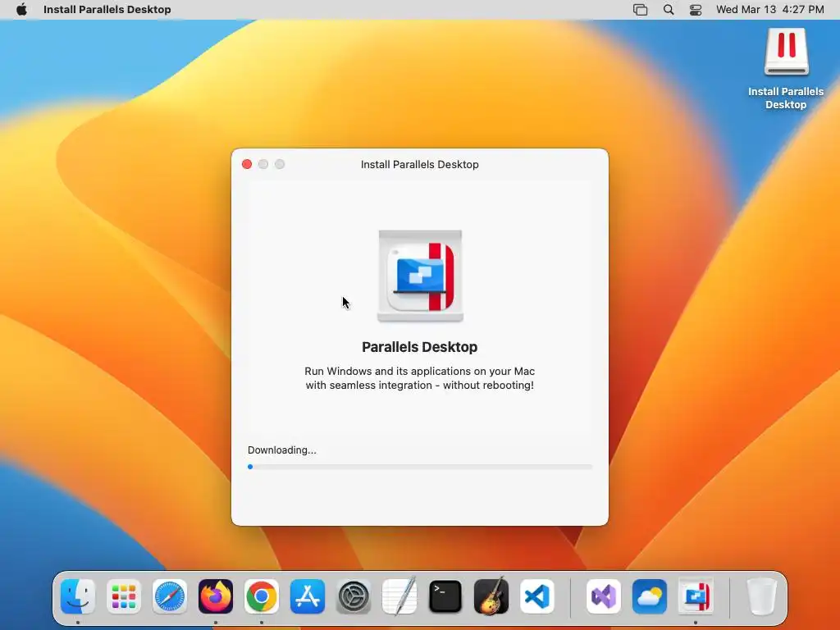Image resolution: width=840 pixels, height=630 pixels.
Task: Launch Visual Studio from the Dock
Action: click(x=604, y=596)
